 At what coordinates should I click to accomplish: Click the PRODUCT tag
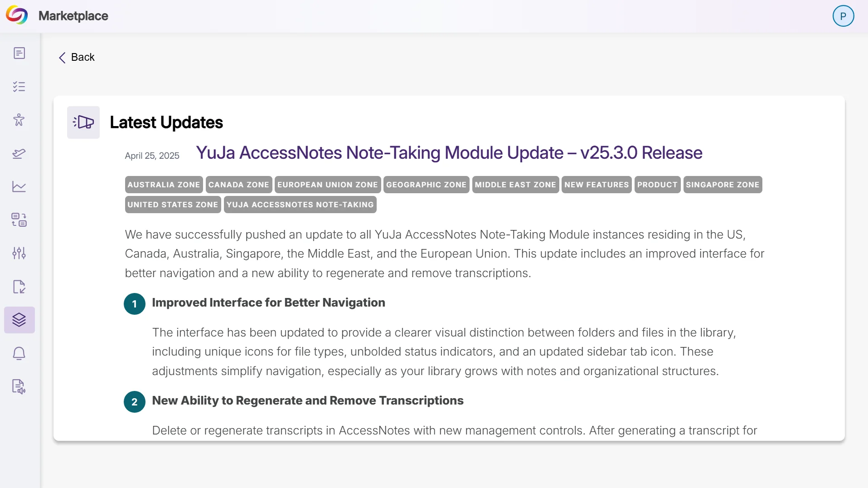coord(657,185)
